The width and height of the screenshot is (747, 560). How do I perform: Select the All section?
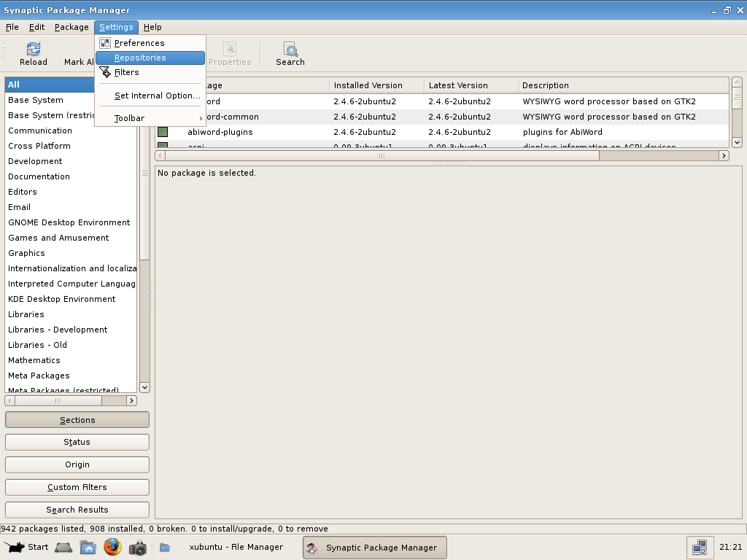(50, 85)
